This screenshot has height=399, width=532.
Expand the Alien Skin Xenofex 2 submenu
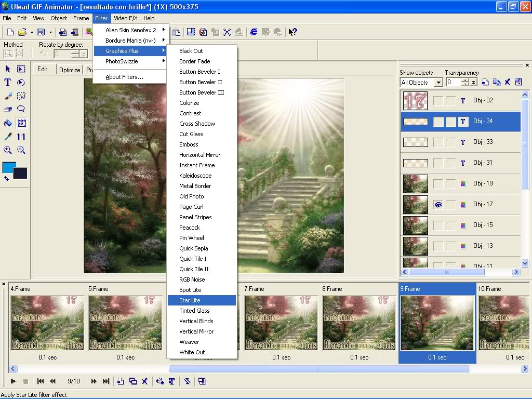130,30
